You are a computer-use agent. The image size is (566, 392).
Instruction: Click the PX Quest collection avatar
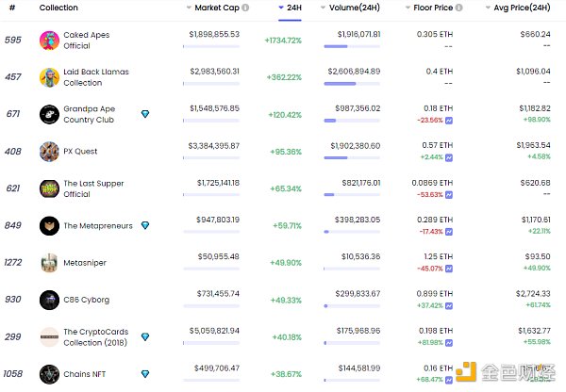pyautogui.click(x=50, y=151)
